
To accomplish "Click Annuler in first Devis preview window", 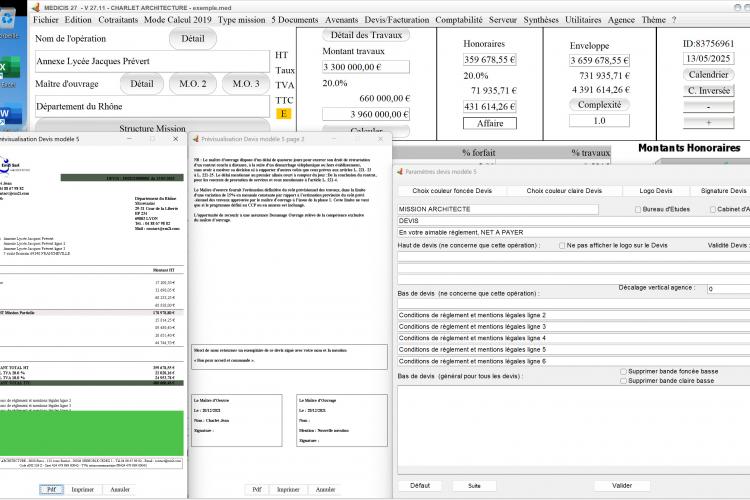I will pyautogui.click(x=120, y=489).
